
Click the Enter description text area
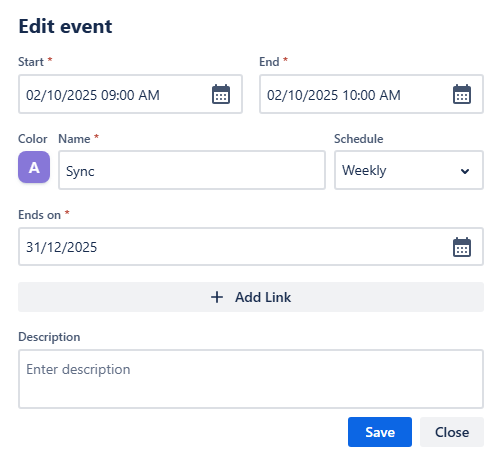click(251, 379)
